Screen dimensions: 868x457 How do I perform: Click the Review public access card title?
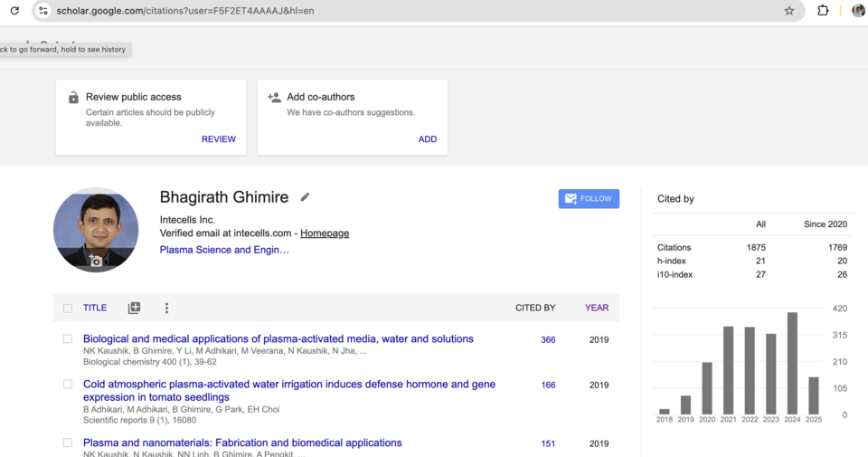134,97
